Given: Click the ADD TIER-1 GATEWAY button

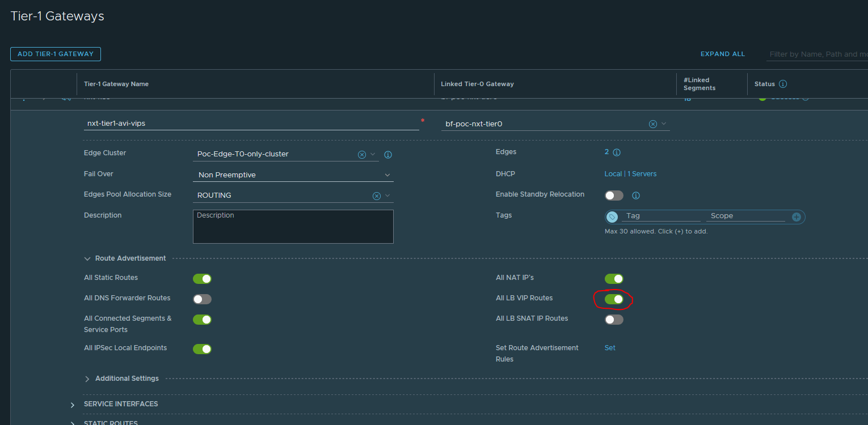Looking at the screenshot, I should (56, 54).
